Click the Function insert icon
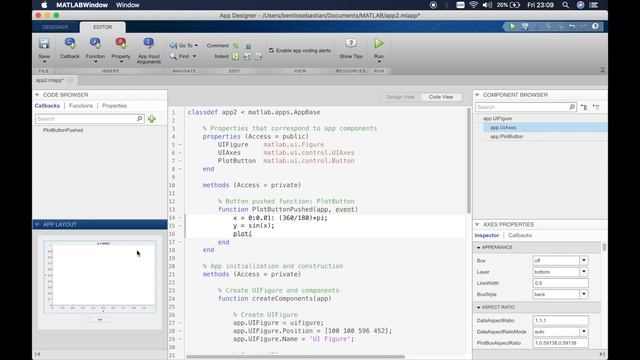 (95, 44)
